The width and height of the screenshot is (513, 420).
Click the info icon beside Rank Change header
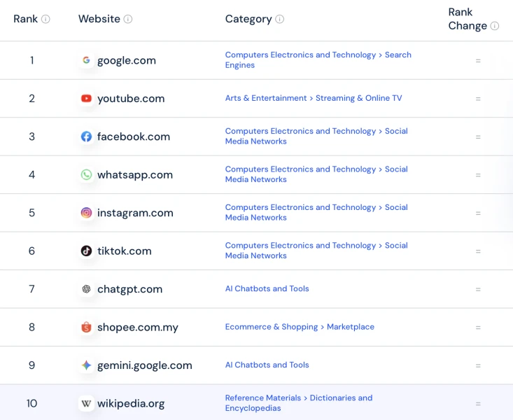(x=495, y=26)
